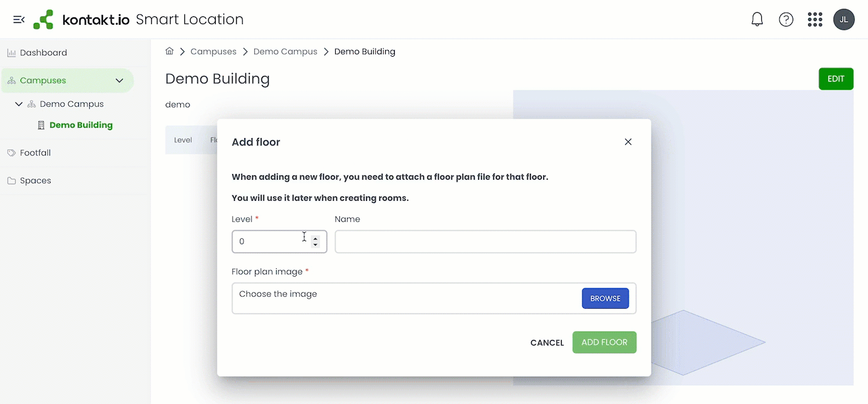868x404 pixels.
Task: Click the Name input field
Action: (485, 241)
